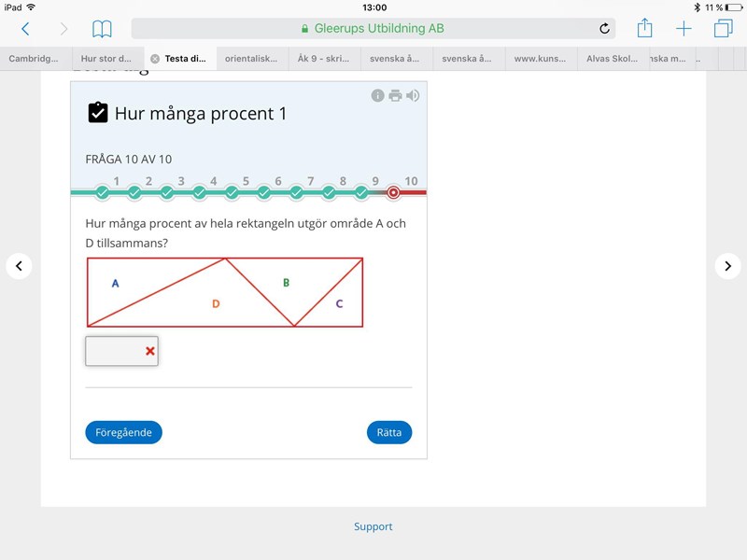Go back with Safari back arrow
This screenshot has width=747, height=560.
coord(25,29)
